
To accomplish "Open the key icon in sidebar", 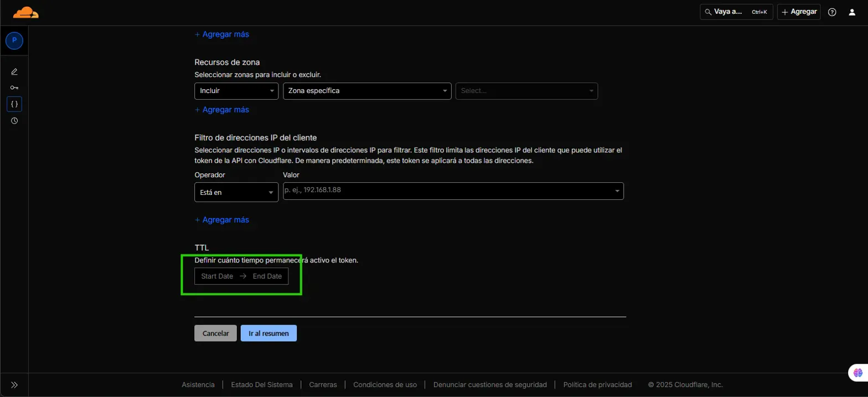I will click(14, 87).
